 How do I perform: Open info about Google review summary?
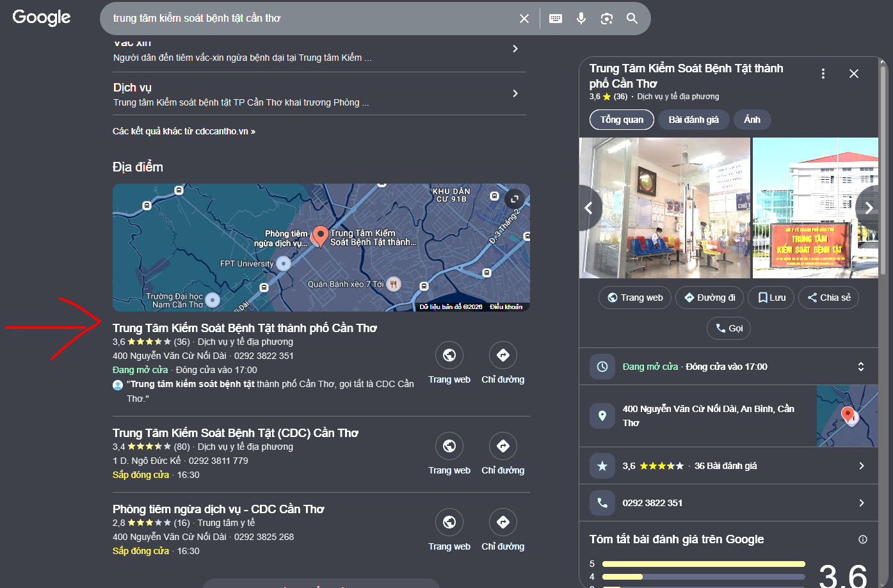click(x=863, y=539)
